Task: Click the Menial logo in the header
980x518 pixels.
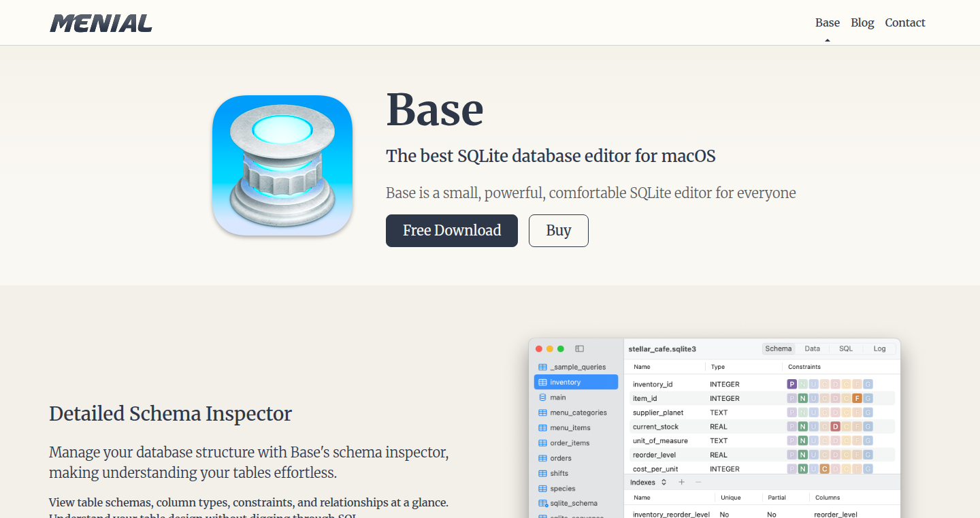Action: [101, 23]
